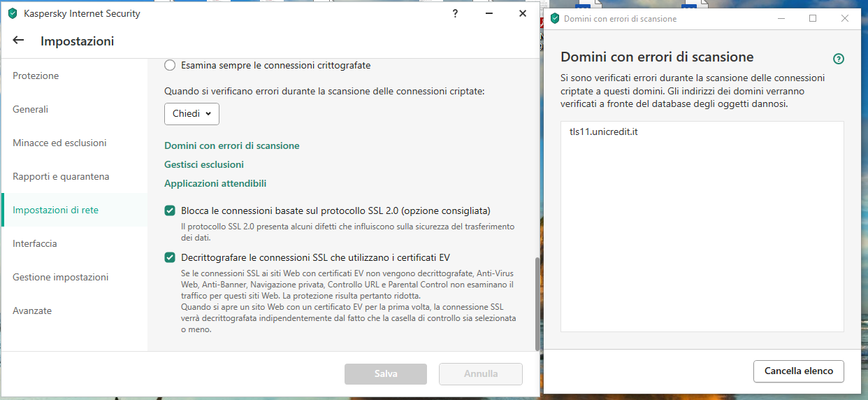Viewport: 868px width, 400px height.
Task: Toggle Blocca le connessioni SSL 2.0 checkbox
Action: [170, 210]
